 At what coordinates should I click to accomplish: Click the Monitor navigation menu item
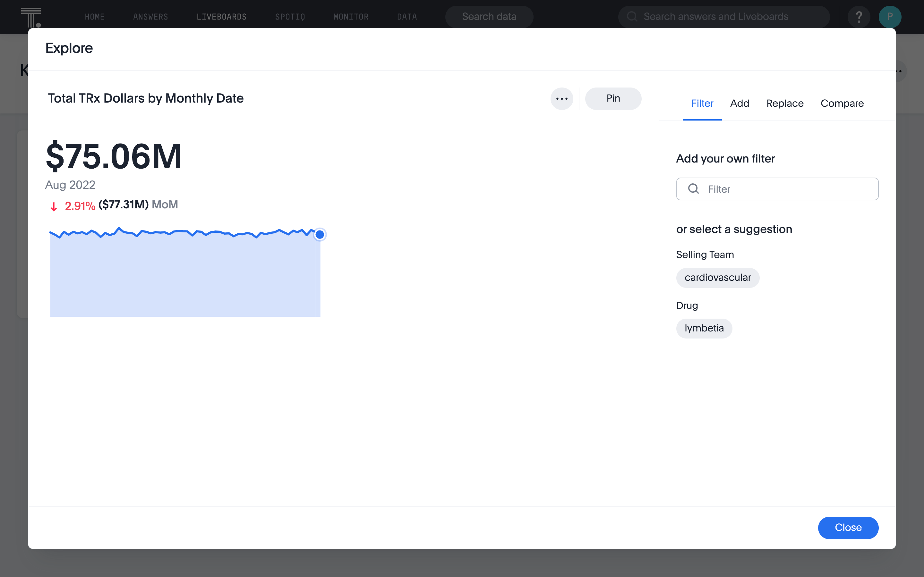[351, 17]
